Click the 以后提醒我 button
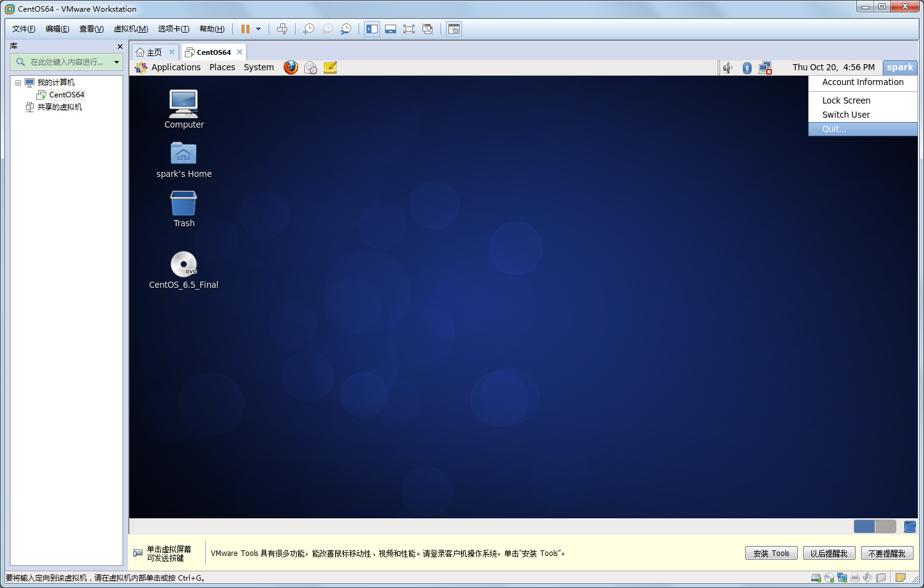924x588 pixels. (x=829, y=553)
